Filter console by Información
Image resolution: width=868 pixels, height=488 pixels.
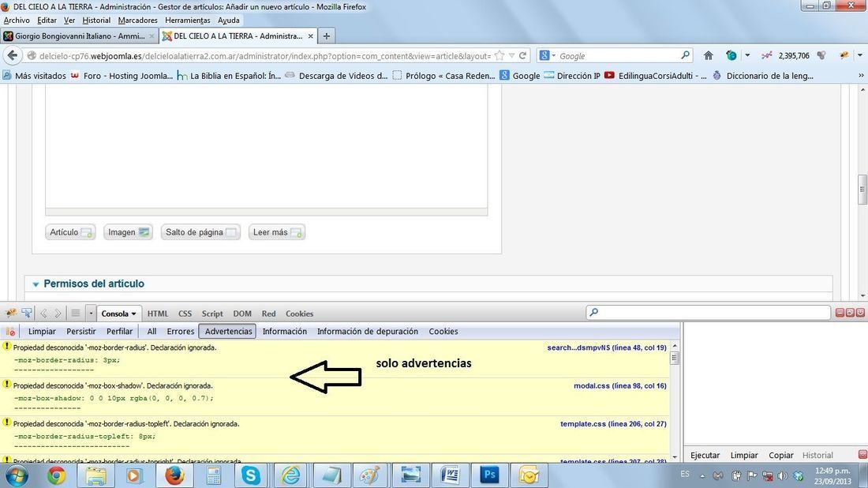[285, 331]
